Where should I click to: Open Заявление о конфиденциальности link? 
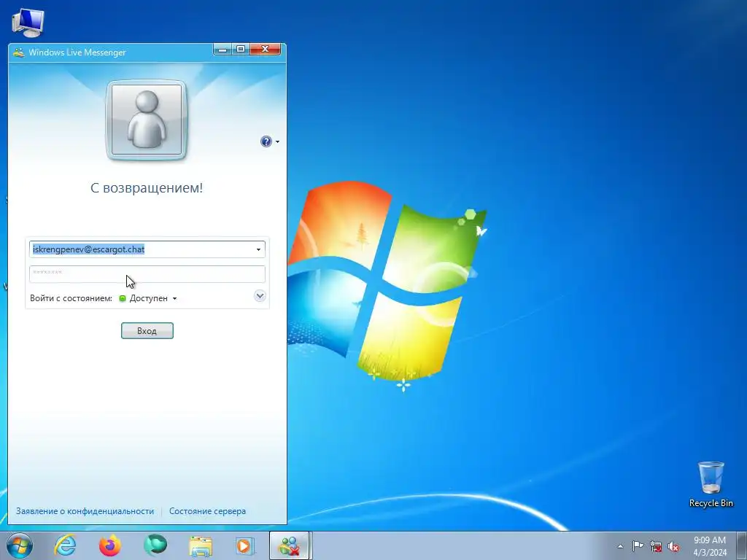pos(85,511)
